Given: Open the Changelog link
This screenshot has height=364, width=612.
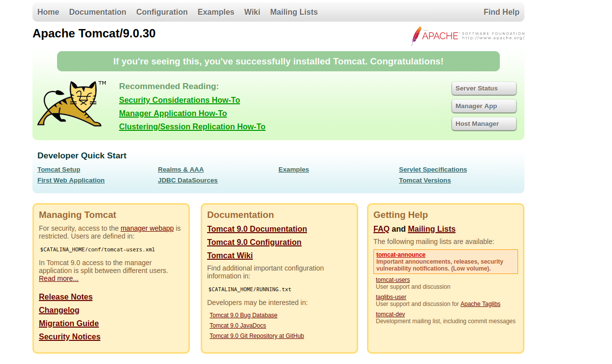Looking at the screenshot, I should point(59,310).
